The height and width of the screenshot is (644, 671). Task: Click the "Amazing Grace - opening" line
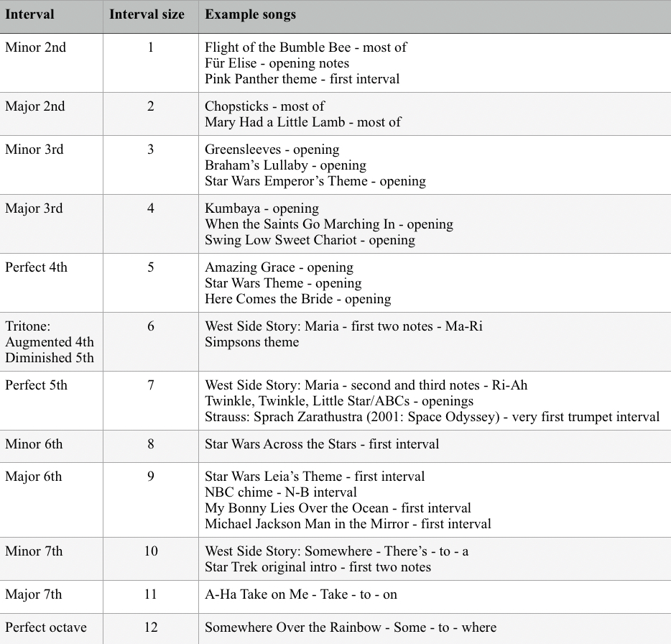click(279, 267)
